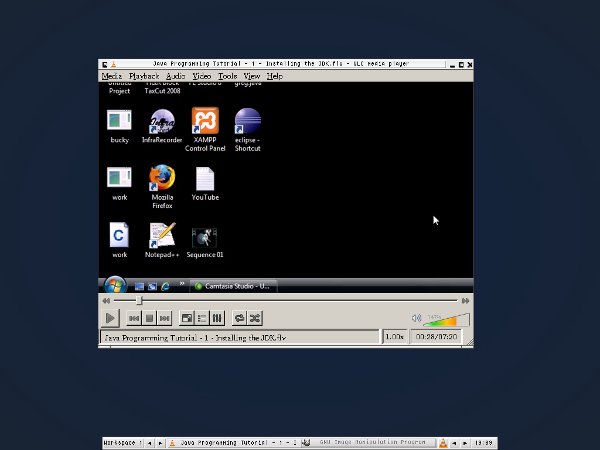Screen dimensions: 600x450
Task: Skip to the next media item
Action: (165, 318)
